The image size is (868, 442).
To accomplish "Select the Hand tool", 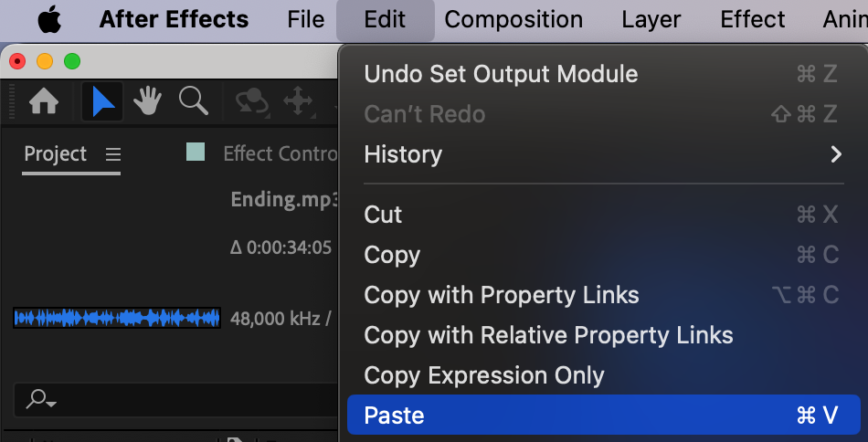I will [147, 101].
